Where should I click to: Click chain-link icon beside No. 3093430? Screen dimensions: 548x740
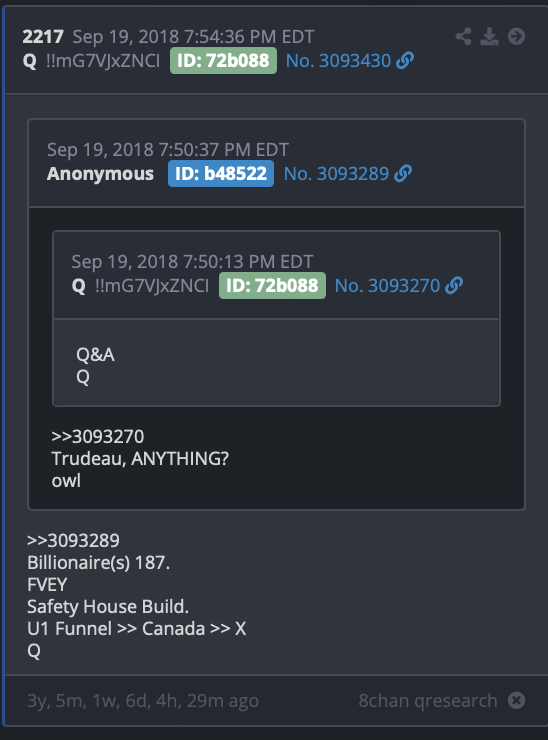point(405,60)
